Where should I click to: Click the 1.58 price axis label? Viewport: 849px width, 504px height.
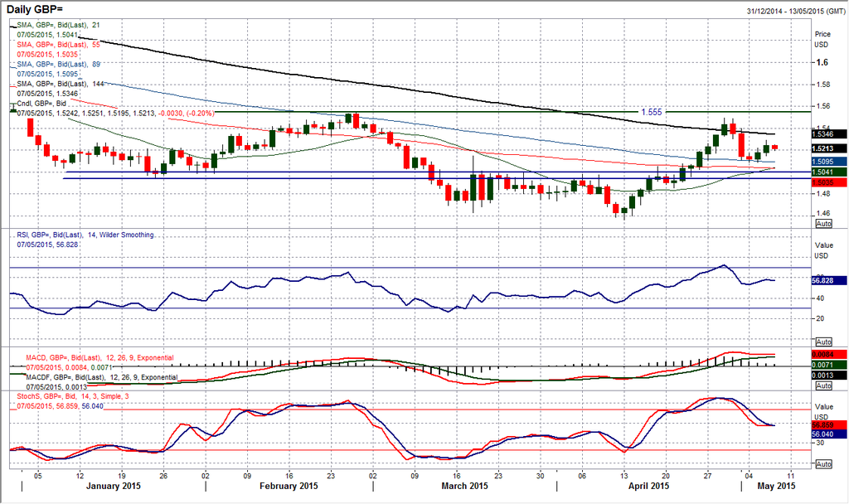pos(823,85)
